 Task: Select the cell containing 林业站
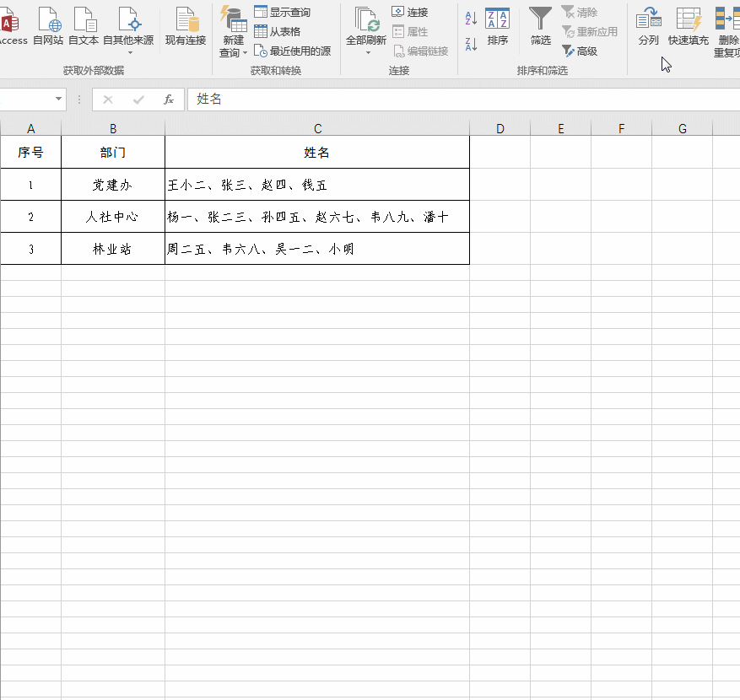click(x=113, y=249)
